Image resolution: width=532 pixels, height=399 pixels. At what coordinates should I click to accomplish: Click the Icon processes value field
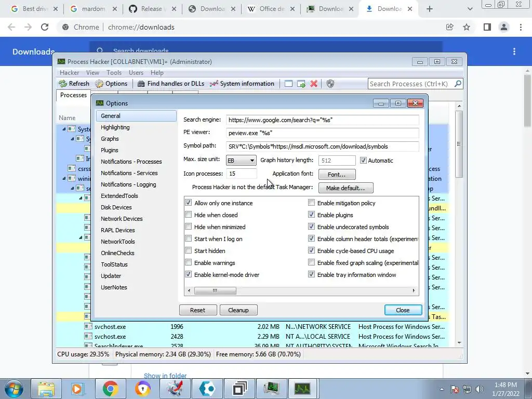pyautogui.click(x=241, y=174)
